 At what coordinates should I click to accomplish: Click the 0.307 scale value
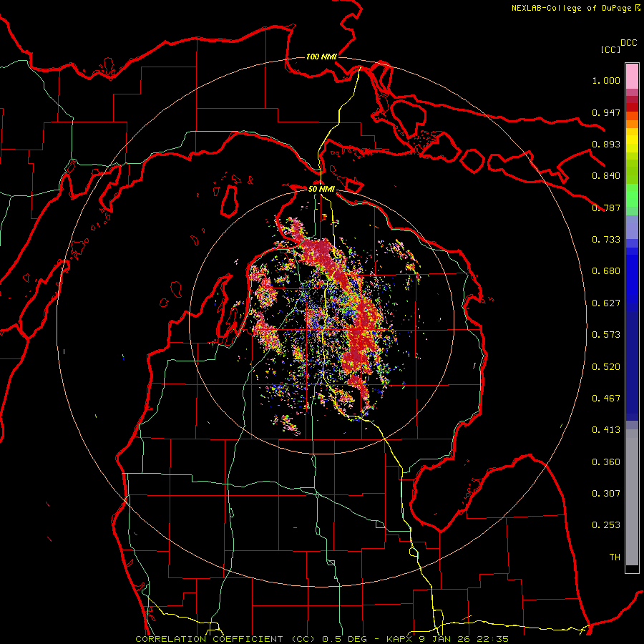(x=606, y=494)
